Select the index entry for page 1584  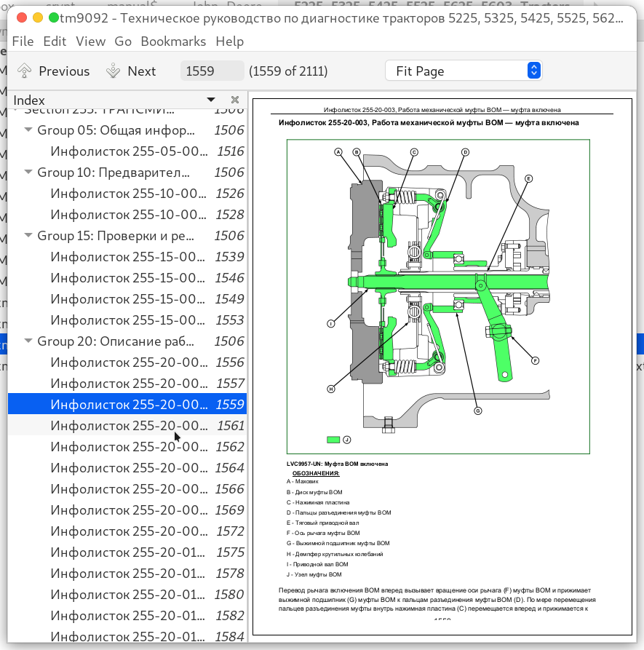(x=129, y=637)
